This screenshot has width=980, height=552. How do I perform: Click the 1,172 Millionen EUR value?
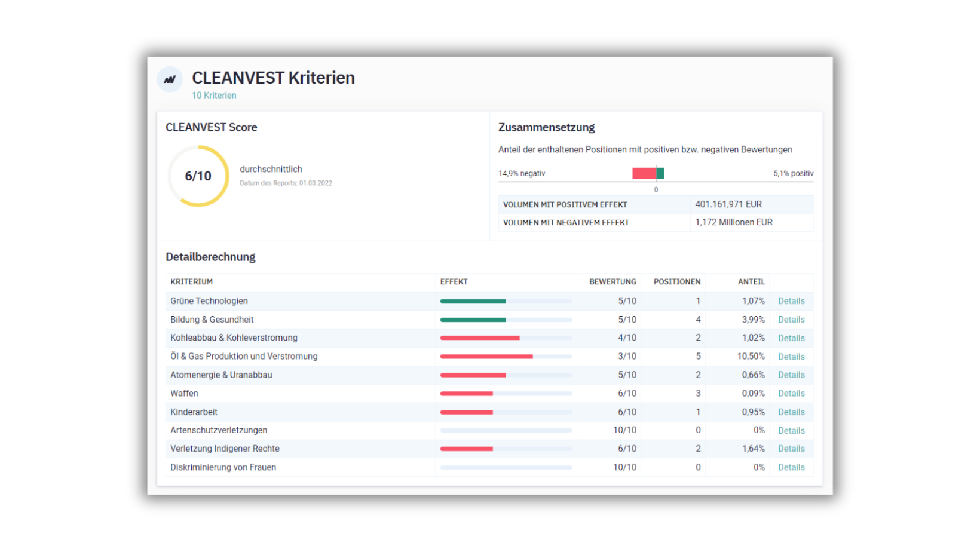[x=734, y=222]
